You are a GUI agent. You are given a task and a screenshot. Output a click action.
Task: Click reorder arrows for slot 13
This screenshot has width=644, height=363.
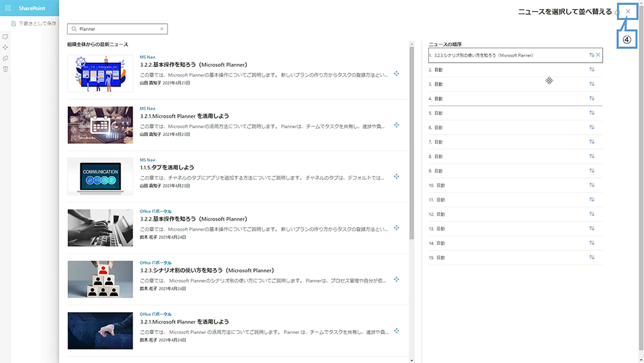pos(591,228)
